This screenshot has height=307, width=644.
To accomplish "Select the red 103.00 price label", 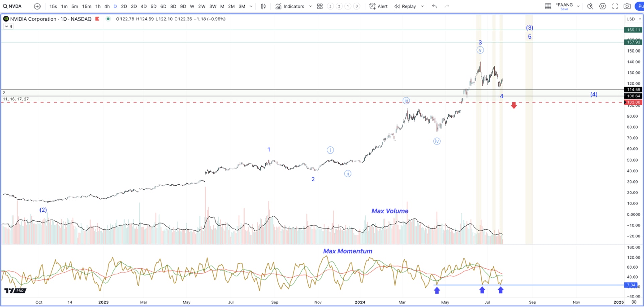I will 633,102.
